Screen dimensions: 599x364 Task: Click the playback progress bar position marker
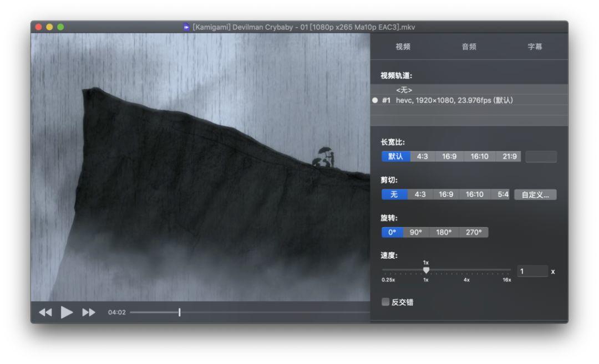tap(180, 312)
